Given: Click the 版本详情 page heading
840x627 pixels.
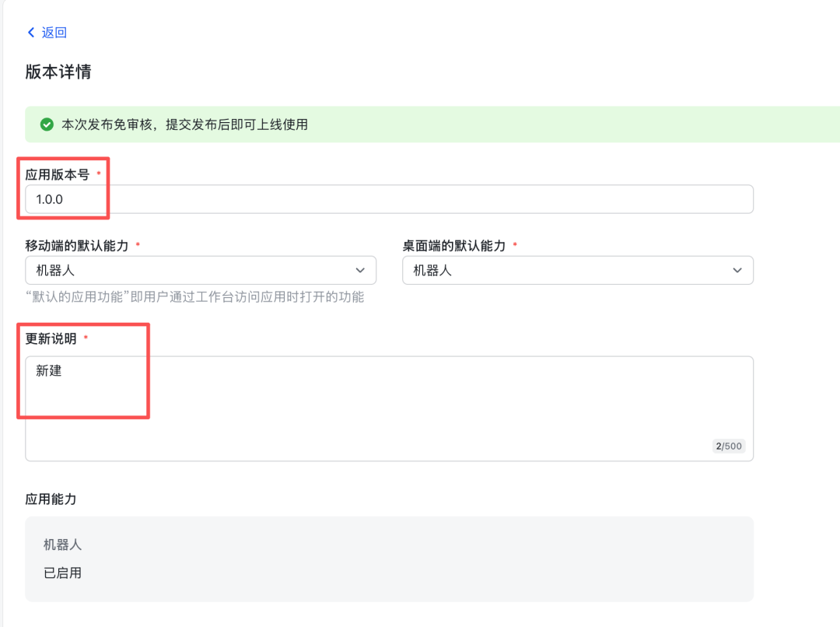Looking at the screenshot, I should [58, 72].
